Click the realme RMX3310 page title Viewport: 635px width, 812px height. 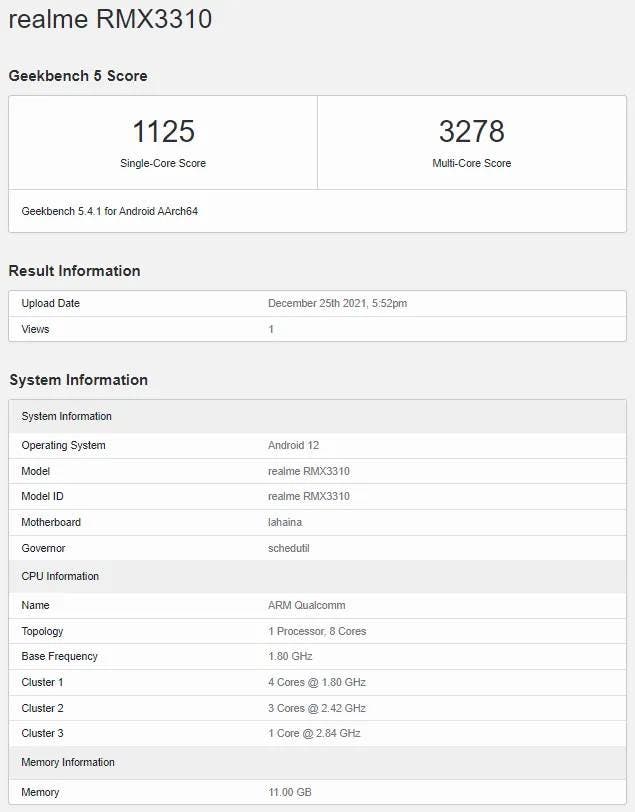click(110, 19)
